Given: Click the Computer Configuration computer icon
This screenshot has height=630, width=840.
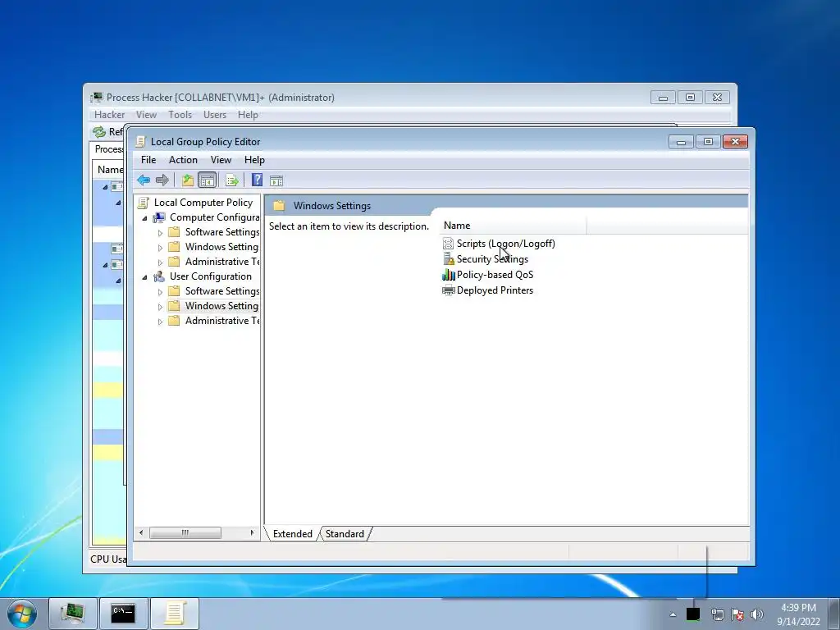Looking at the screenshot, I should pos(159,217).
